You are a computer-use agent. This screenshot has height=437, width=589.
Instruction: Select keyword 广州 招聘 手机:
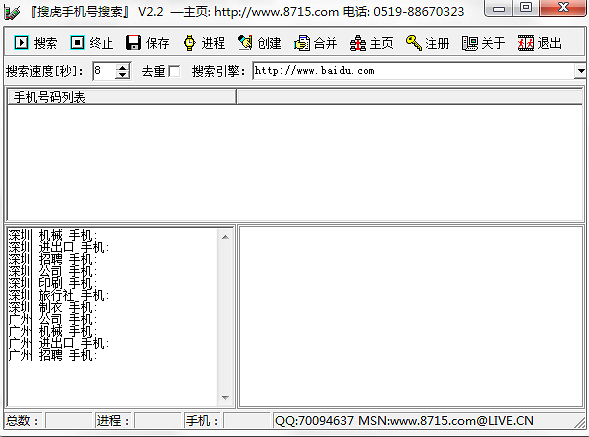pos(53,355)
